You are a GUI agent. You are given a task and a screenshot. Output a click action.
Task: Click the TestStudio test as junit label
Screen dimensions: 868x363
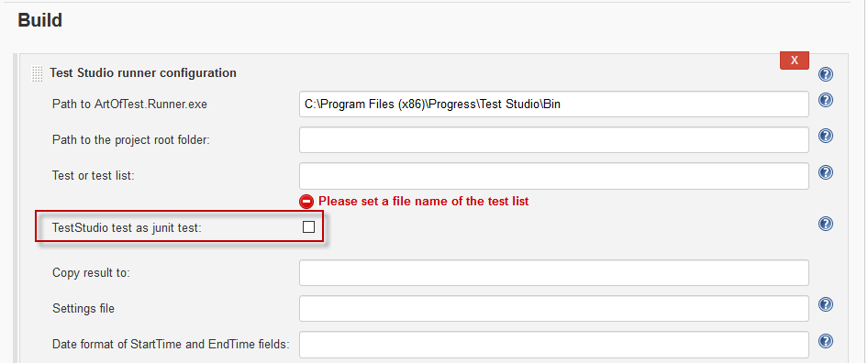[127, 227]
